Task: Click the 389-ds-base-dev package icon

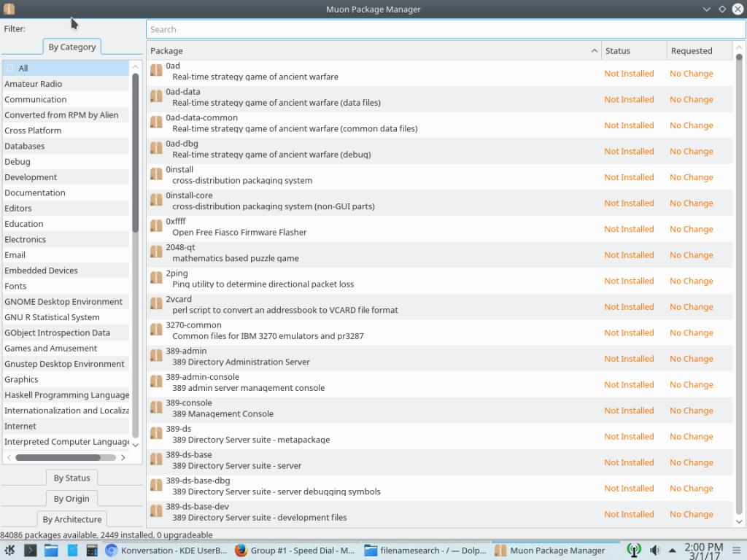Action: pos(156,511)
